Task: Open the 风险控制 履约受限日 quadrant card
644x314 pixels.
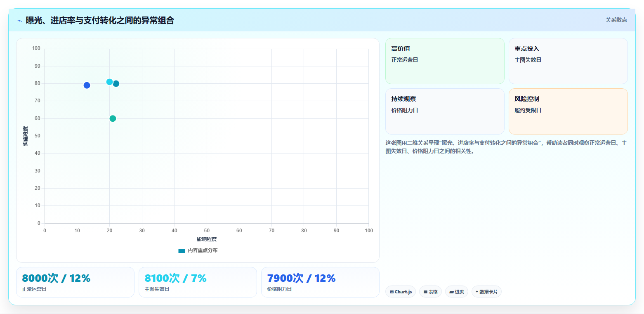Action: pyautogui.click(x=568, y=111)
